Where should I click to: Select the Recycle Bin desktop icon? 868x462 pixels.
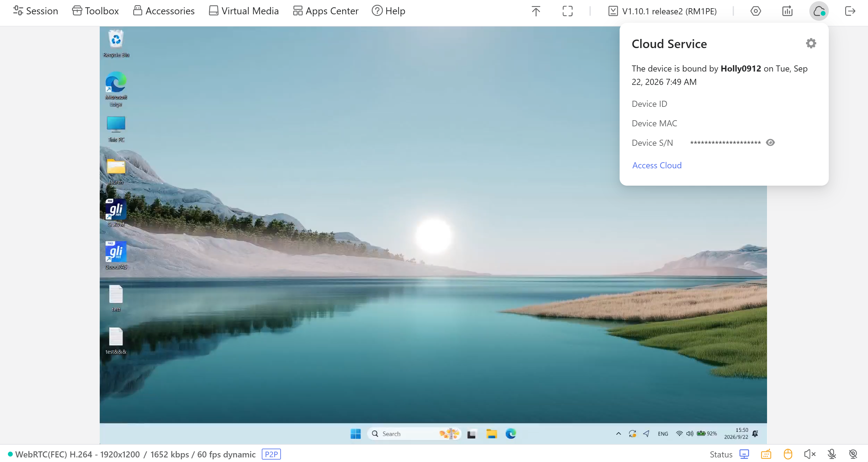pyautogui.click(x=116, y=44)
